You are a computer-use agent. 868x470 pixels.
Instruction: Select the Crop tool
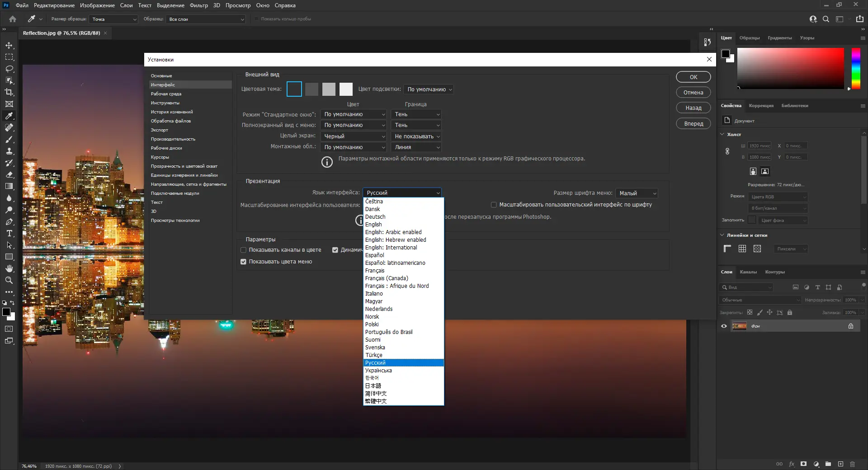[x=9, y=92]
